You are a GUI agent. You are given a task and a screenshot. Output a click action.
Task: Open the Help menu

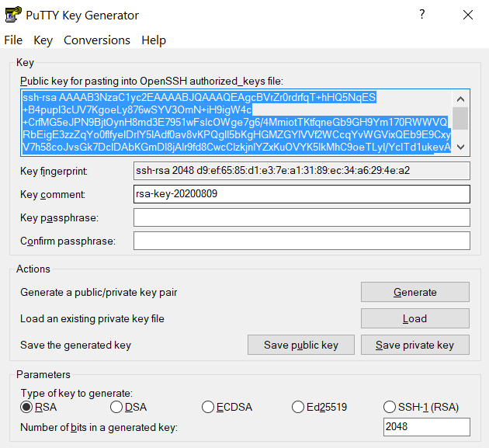pos(154,40)
